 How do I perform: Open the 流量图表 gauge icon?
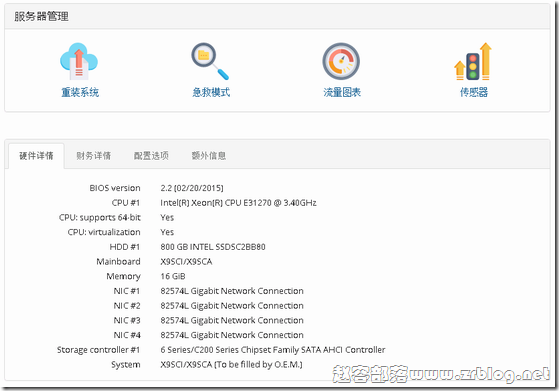(x=341, y=61)
